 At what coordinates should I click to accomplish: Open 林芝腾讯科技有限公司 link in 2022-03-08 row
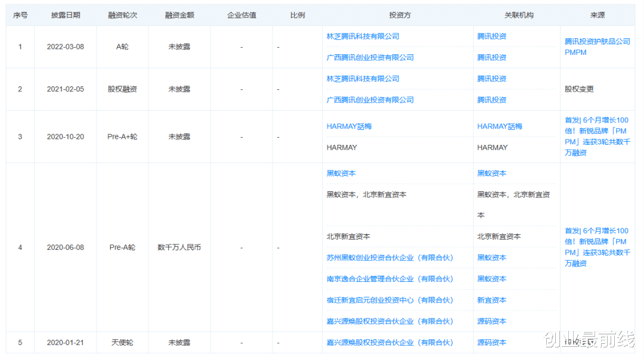(363, 36)
